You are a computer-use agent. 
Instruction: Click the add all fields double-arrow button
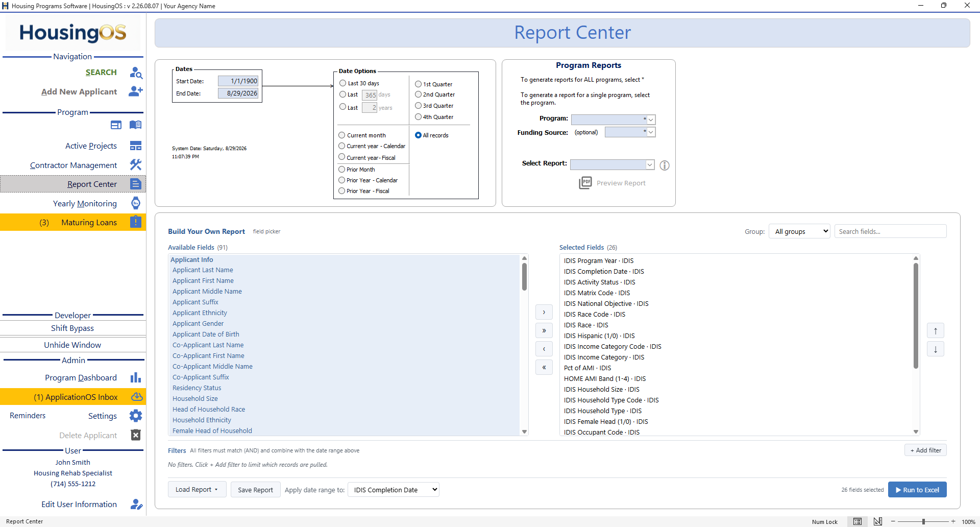point(544,331)
